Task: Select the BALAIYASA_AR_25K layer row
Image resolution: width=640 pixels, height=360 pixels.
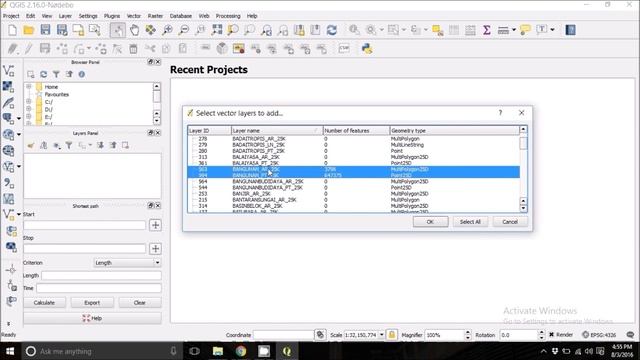Action: coord(353,157)
